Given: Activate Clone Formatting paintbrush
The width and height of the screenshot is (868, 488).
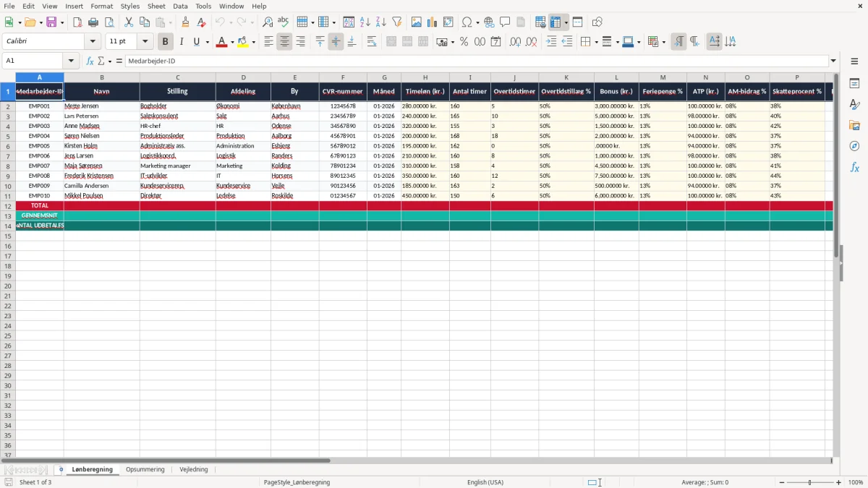Looking at the screenshot, I should pos(185,22).
